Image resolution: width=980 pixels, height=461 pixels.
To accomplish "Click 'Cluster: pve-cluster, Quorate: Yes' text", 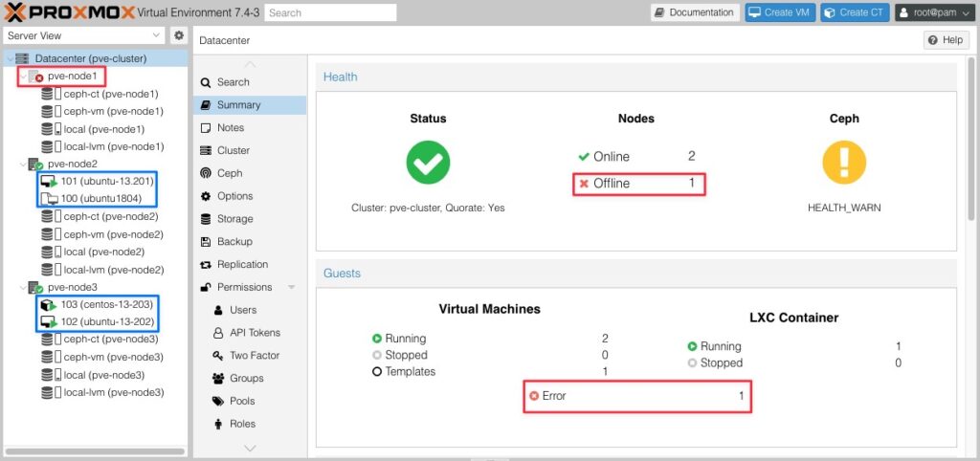I will click(428, 208).
